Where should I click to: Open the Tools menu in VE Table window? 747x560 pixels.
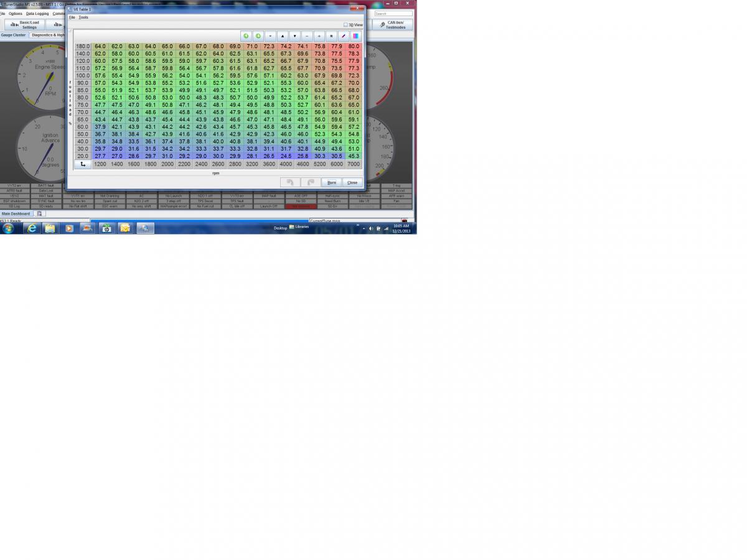click(x=83, y=17)
